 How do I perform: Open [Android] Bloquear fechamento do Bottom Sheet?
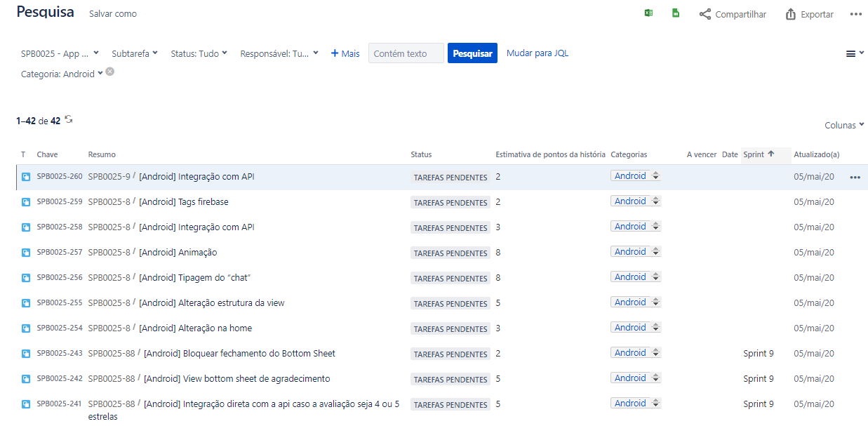(x=240, y=354)
